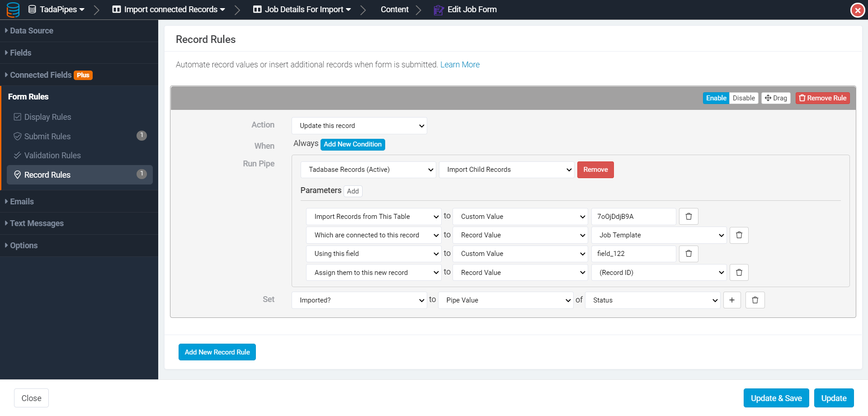This screenshot has height=416, width=868.
Task: Click the Edit Job Form pencil icon
Action: coord(439,10)
